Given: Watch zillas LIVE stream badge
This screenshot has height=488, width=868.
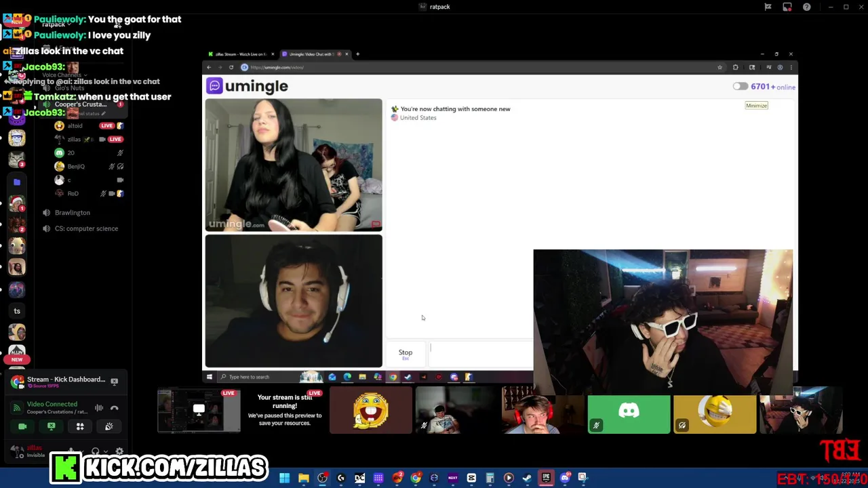Looking at the screenshot, I should (x=115, y=139).
